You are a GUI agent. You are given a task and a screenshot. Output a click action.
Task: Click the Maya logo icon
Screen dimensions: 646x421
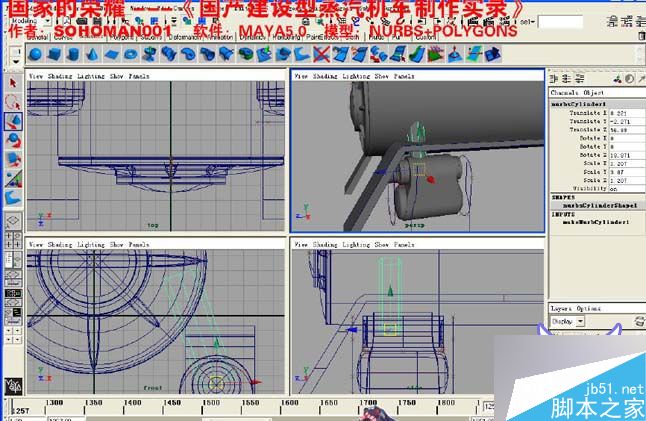point(13,386)
